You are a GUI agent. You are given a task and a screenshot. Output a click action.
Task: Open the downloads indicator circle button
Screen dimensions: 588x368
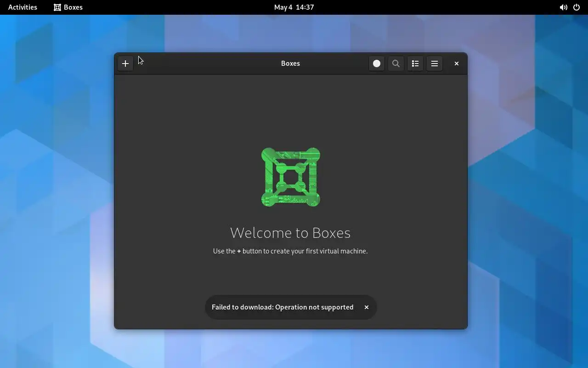pos(377,63)
